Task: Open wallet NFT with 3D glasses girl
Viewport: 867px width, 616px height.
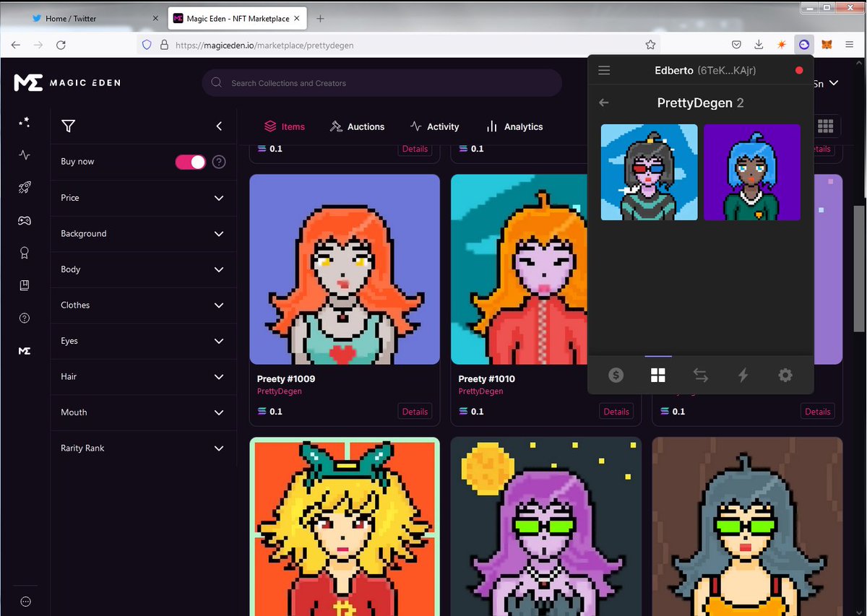Action: pyautogui.click(x=650, y=172)
